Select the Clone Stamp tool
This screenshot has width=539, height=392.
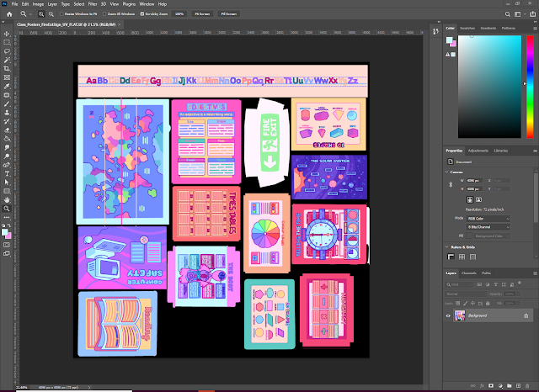click(7, 112)
